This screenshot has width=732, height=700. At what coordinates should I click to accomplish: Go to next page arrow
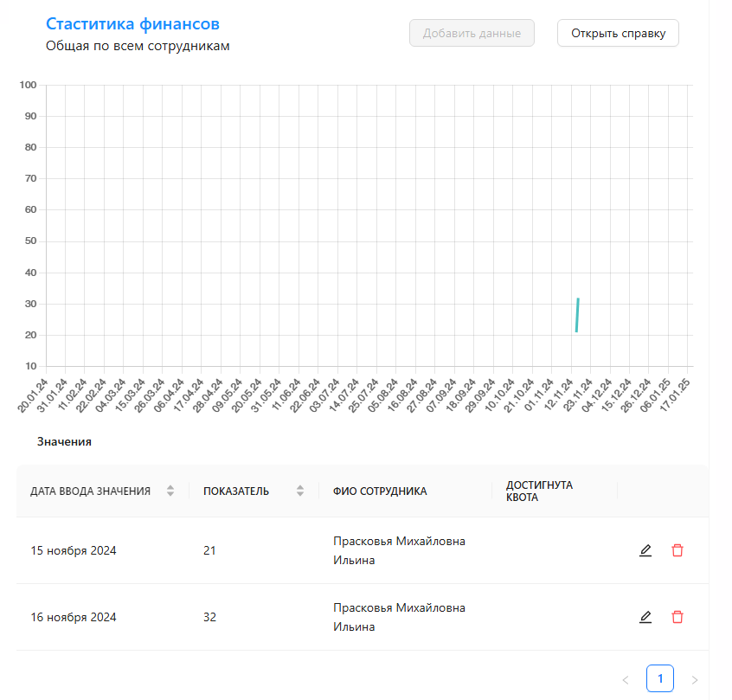click(695, 679)
